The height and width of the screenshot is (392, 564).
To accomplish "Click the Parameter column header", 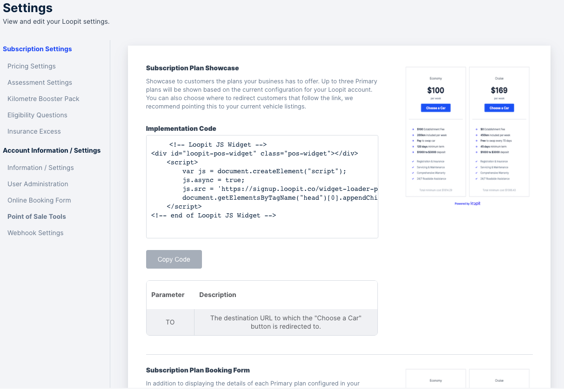I will 168,295.
